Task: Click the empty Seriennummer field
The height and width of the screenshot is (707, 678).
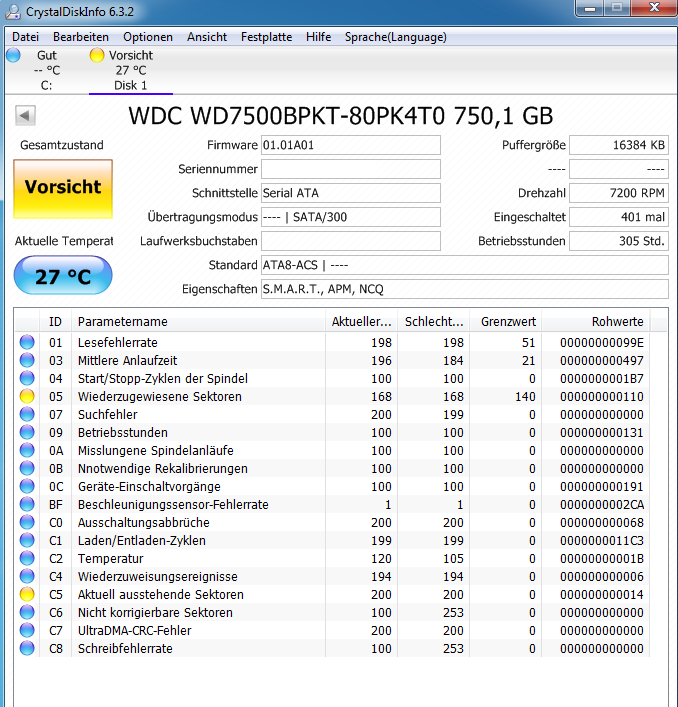Action: point(351,169)
